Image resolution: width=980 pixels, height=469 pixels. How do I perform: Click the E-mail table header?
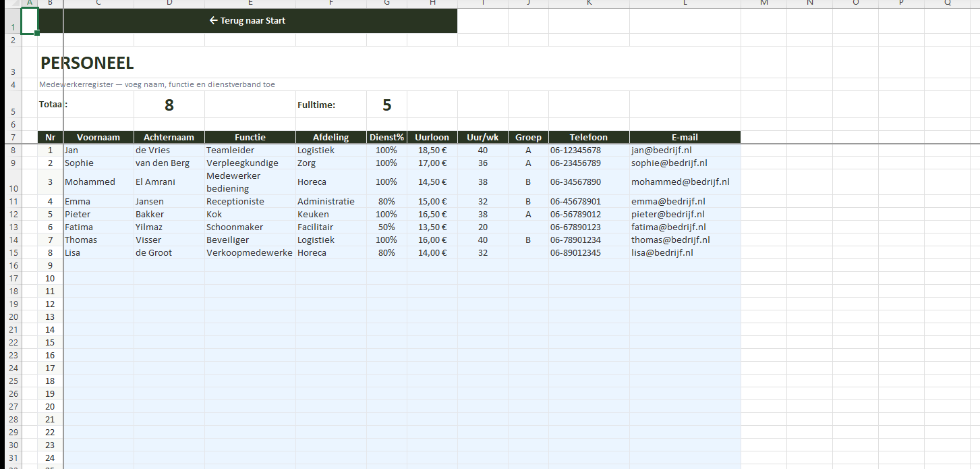685,137
